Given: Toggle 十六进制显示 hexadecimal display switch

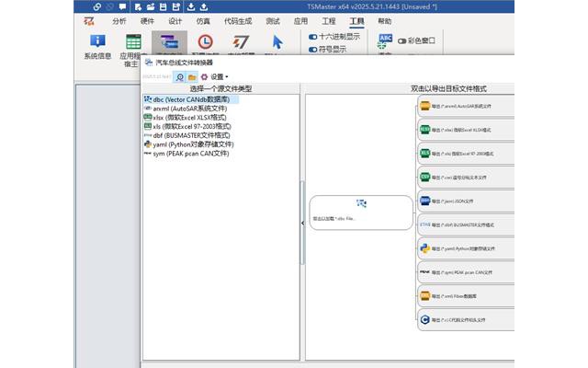Looking at the screenshot, I should pos(312,37).
